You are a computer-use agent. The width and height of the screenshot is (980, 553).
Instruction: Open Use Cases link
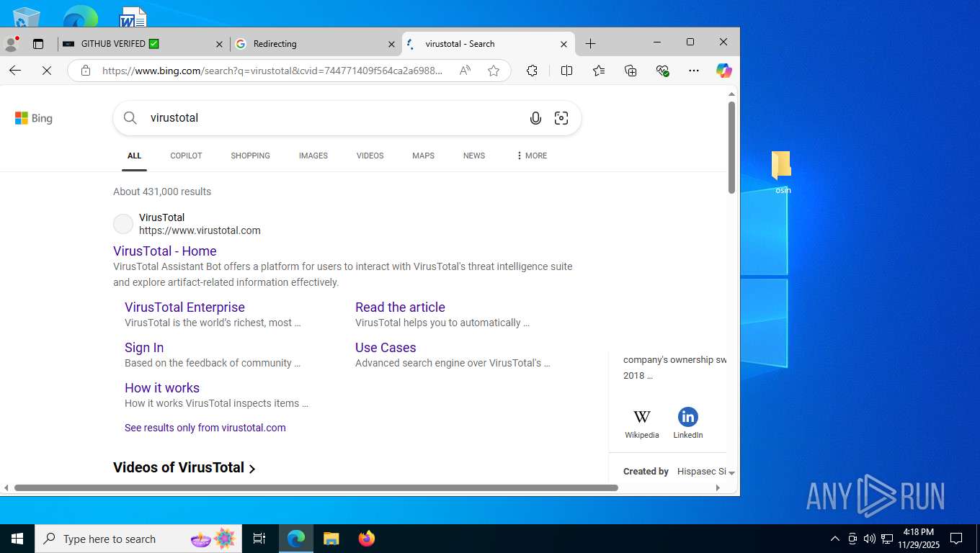386,348
